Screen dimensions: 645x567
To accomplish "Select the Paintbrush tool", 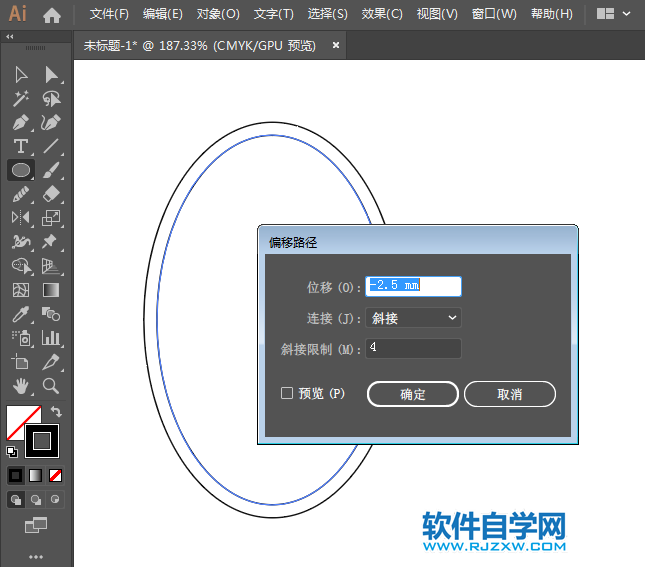I will coord(51,170).
